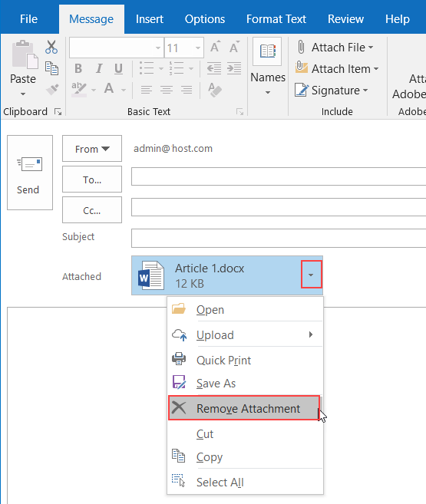Click the Format Painter brush icon
This screenshot has width=426, height=504.
coord(52,90)
